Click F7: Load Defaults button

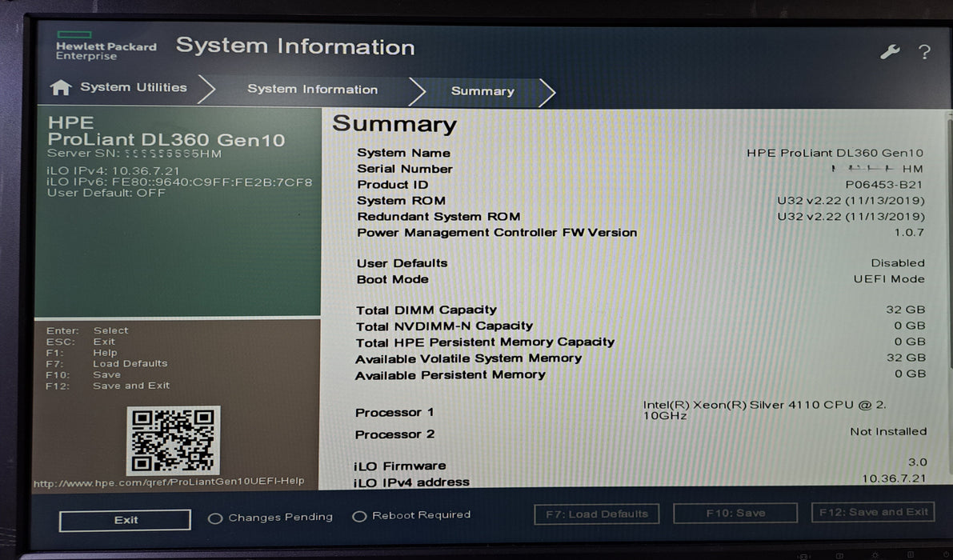(x=597, y=514)
